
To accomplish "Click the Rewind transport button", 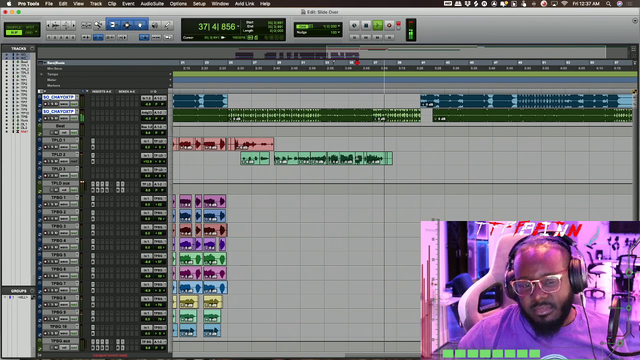I will pos(366,37).
